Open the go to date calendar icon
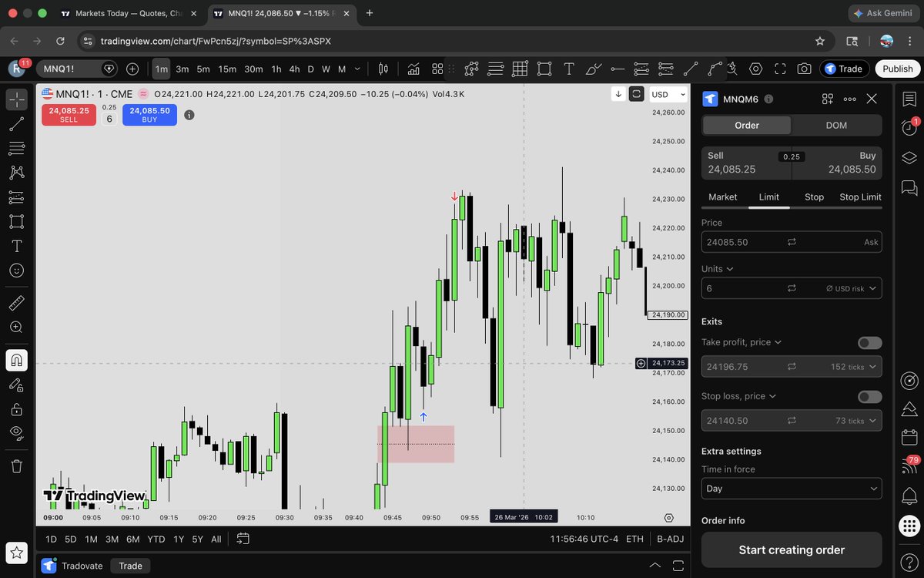The width and height of the screenshot is (924, 578). pyautogui.click(x=243, y=539)
